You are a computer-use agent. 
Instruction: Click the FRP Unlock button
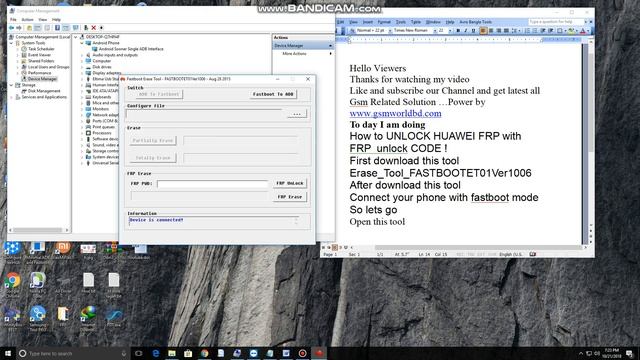(x=290, y=183)
